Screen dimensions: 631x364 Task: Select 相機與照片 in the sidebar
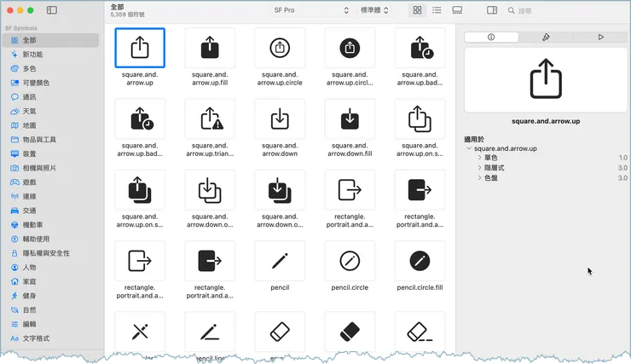(50, 168)
